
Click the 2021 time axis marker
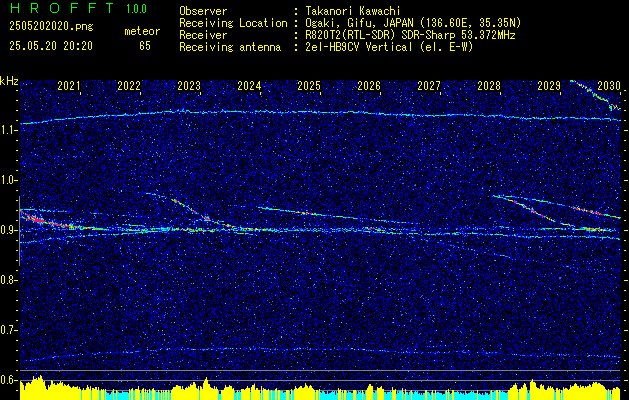pos(69,86)
